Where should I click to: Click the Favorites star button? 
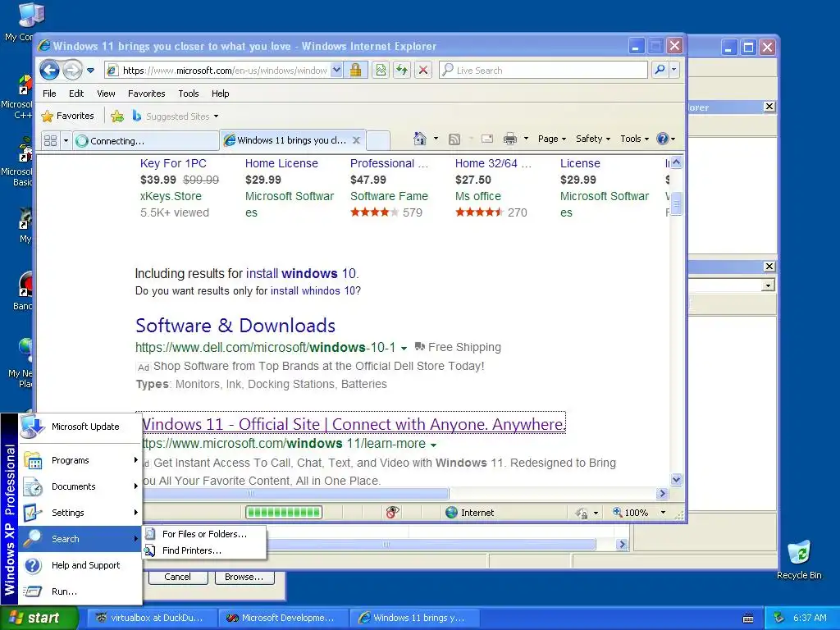pyautogui.click(x=68, y=116)
